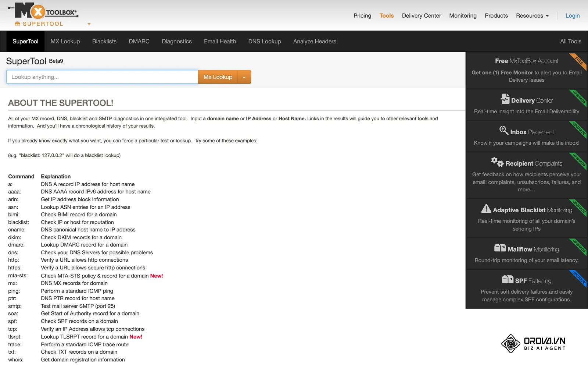Run the Mx Lookup button

point(218,77)
